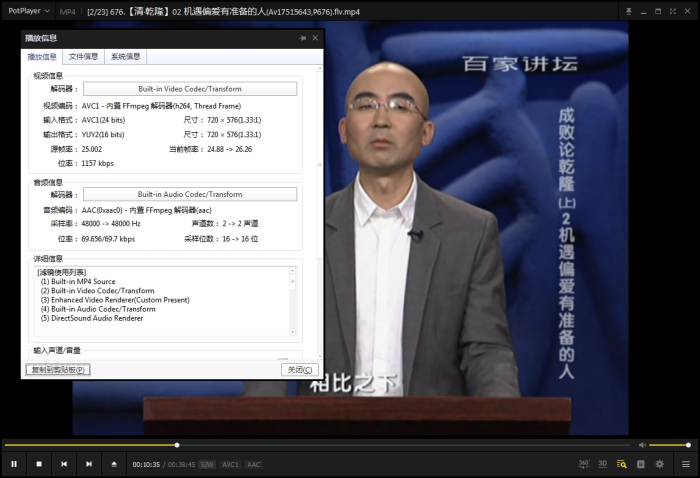Close the 播放信息 dialog with X
The image size is (700, 478).
pos(315,38)
